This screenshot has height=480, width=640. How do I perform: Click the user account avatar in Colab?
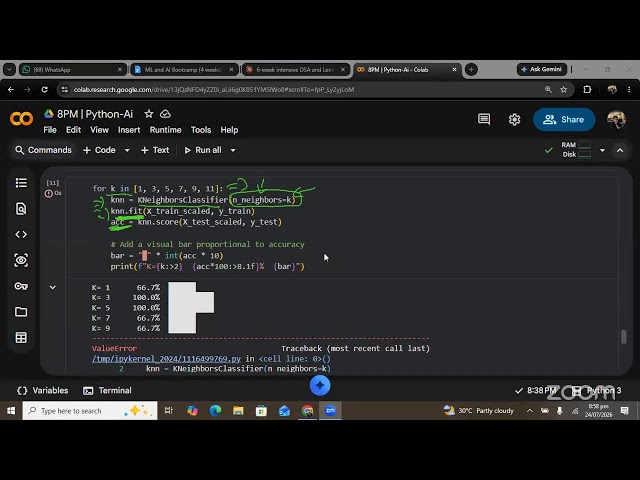click(x=616, y=120)
